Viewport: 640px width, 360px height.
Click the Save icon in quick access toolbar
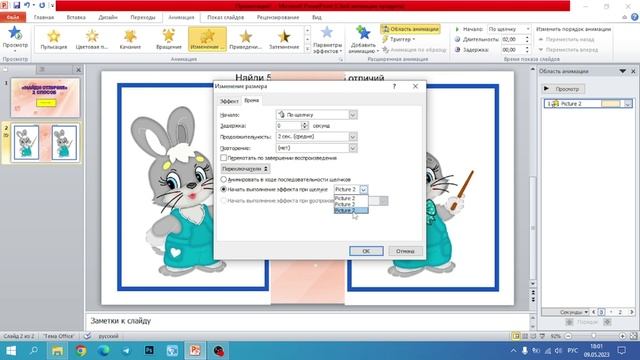tap(17, 5)
